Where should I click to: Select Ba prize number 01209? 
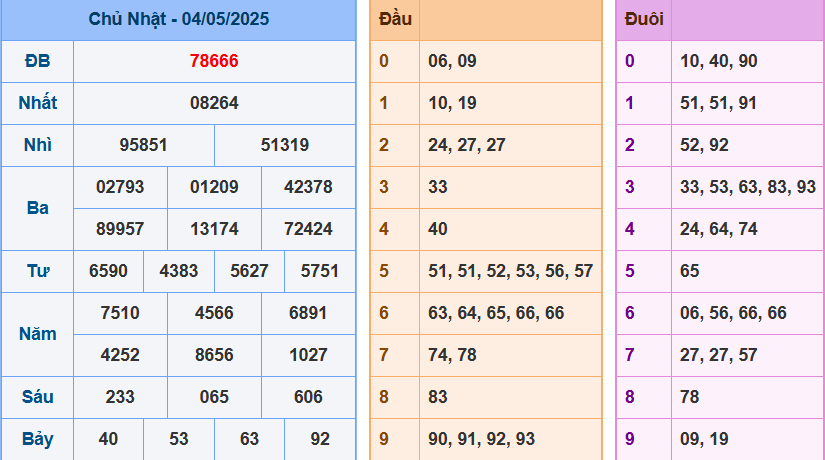click(214, 187)
